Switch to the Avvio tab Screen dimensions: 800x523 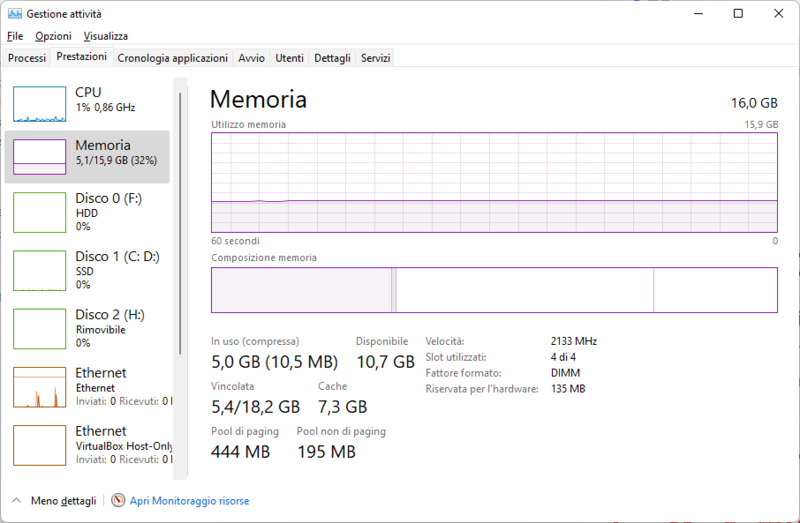click(251, 58)
